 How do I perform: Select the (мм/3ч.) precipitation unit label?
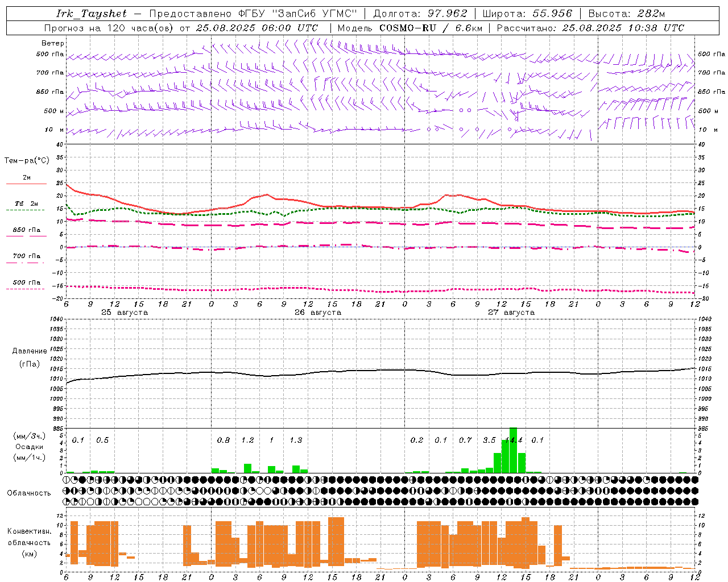30,436
